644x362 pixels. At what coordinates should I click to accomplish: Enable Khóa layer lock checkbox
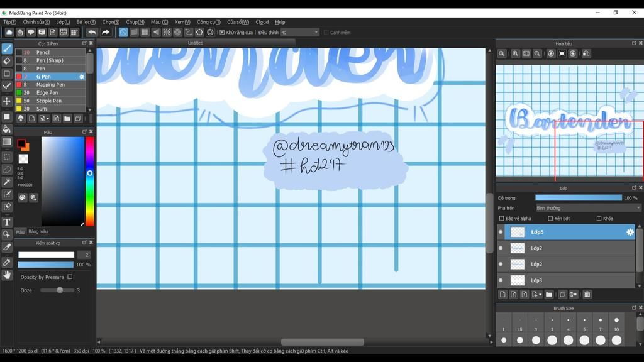599,218
